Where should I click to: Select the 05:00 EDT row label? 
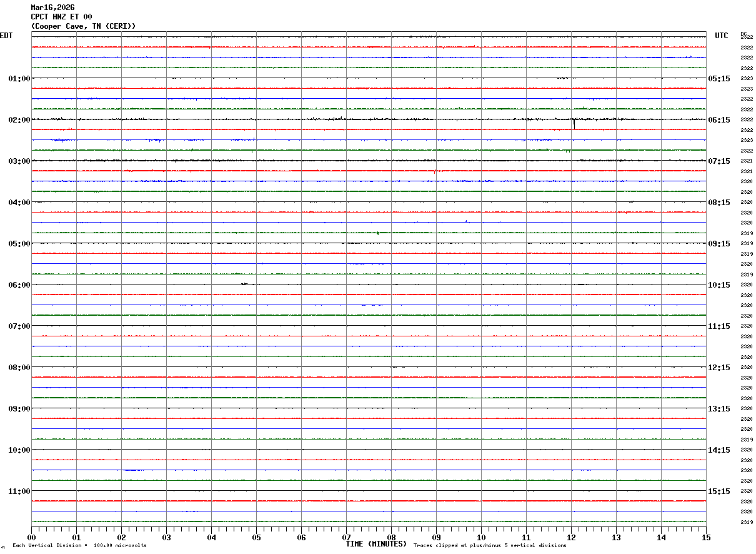coord(19,244)
